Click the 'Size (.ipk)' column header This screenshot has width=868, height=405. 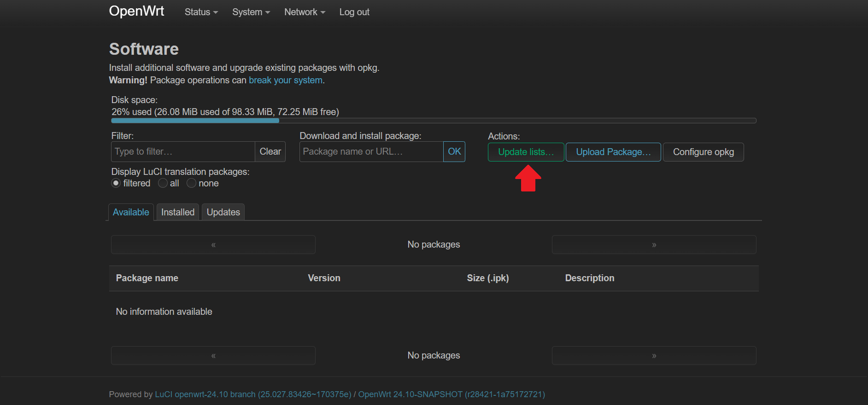pos(488,278)
